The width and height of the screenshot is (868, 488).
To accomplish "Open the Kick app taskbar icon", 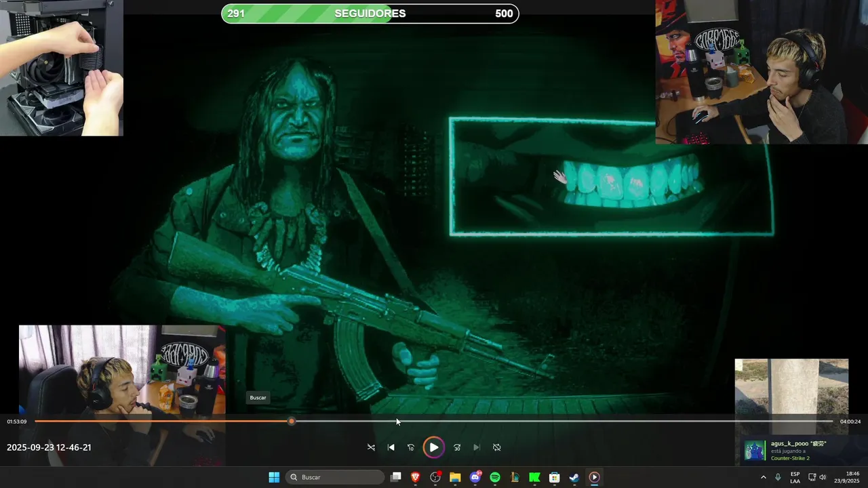I will point(534,477).
